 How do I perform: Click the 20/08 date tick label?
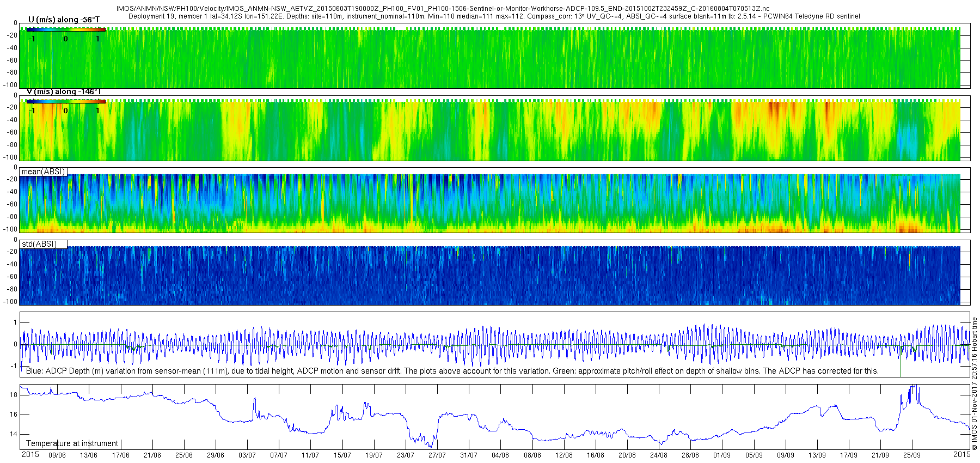(x=627, y=455)
